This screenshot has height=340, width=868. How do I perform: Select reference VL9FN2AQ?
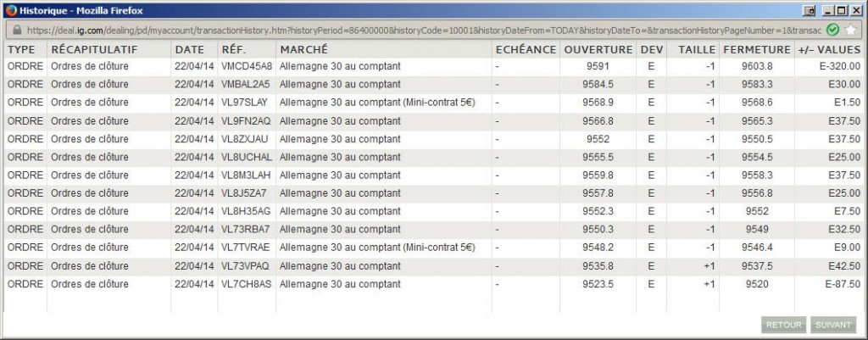(247, 120)
